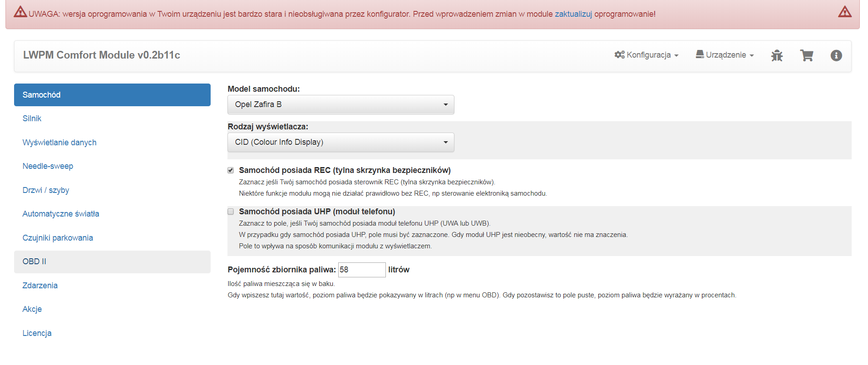Image resolution: width=868 pixels, height=365 pixels.
Task: Open the OBD II sidebar tab
Action: (x=35, y=261)
